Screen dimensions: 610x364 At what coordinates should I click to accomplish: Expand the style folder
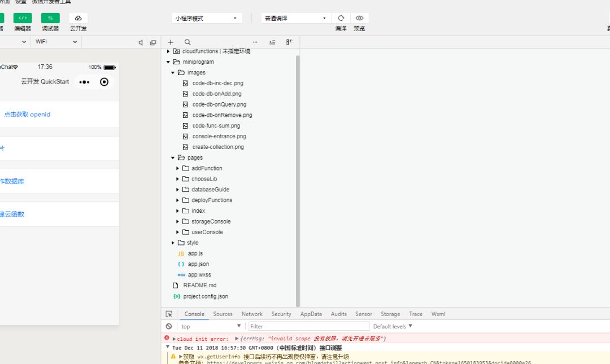point(173,243)
